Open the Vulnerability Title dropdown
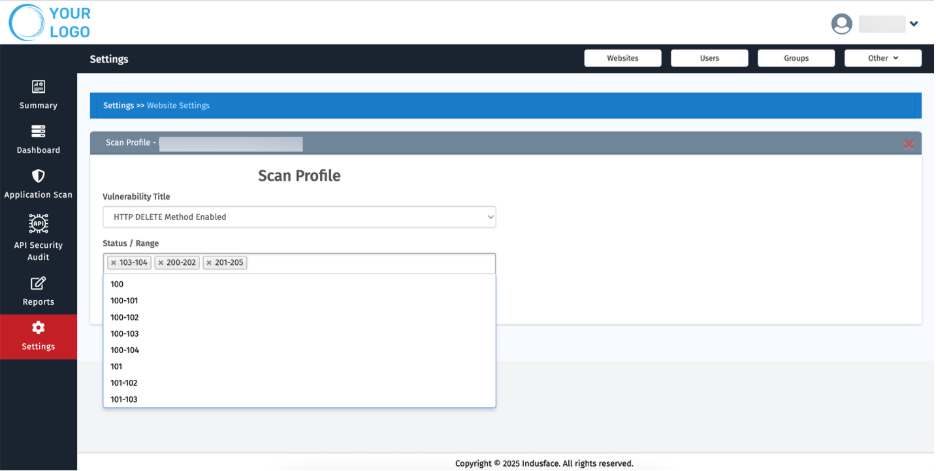 [299, 217]
